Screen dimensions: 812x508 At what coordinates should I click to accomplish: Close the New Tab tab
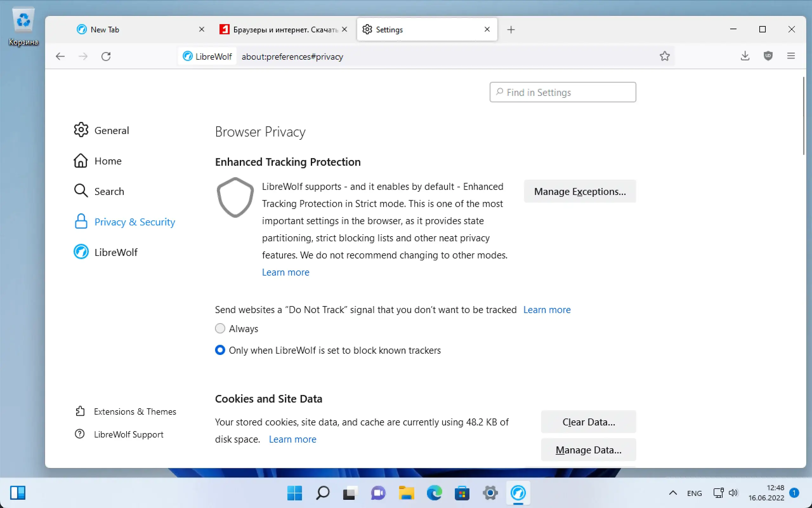(x=202, y=29)
